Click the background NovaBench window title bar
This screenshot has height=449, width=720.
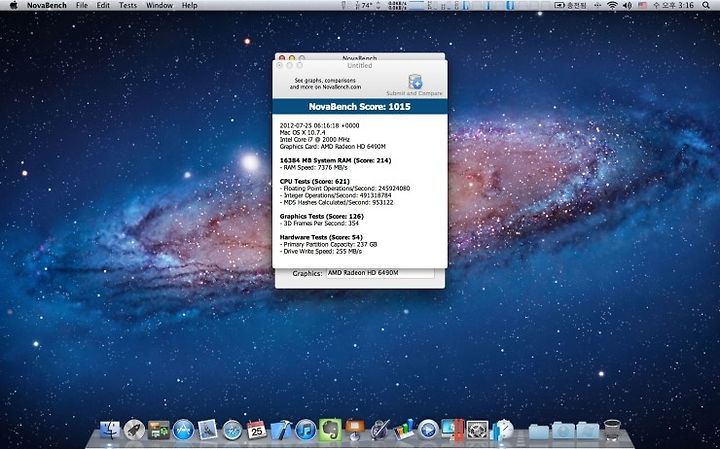coord(360,57)
